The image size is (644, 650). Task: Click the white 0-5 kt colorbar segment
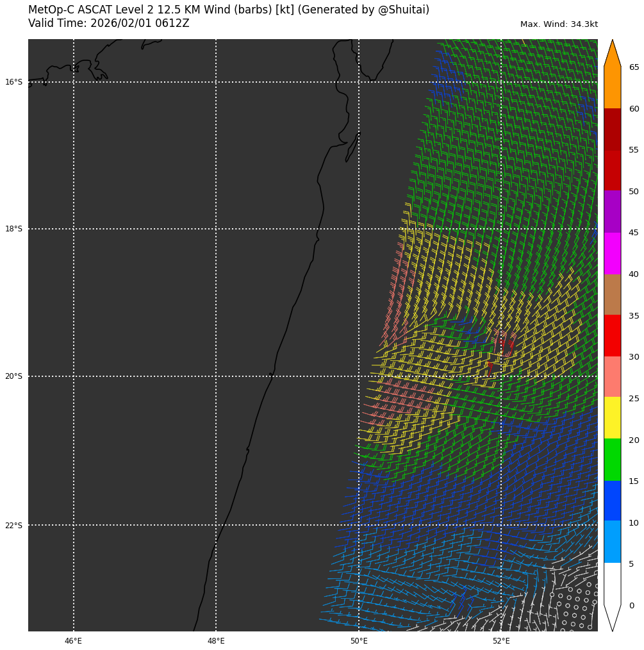coord(612,583)
